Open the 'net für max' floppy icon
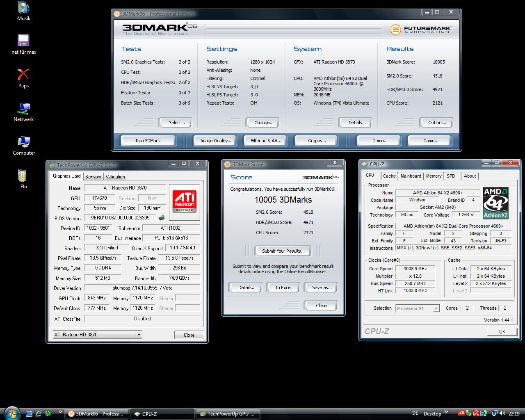525x420 pixels. pos(24,45)
